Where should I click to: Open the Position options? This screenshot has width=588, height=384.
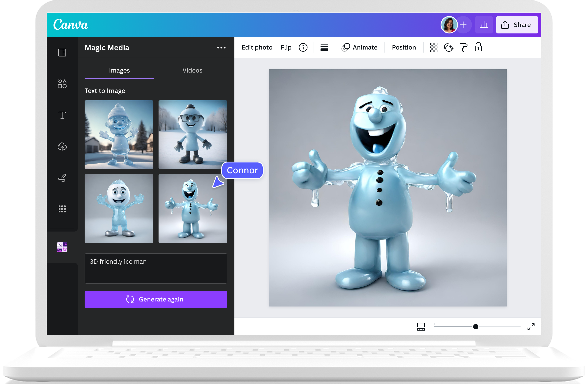[403, 47]
